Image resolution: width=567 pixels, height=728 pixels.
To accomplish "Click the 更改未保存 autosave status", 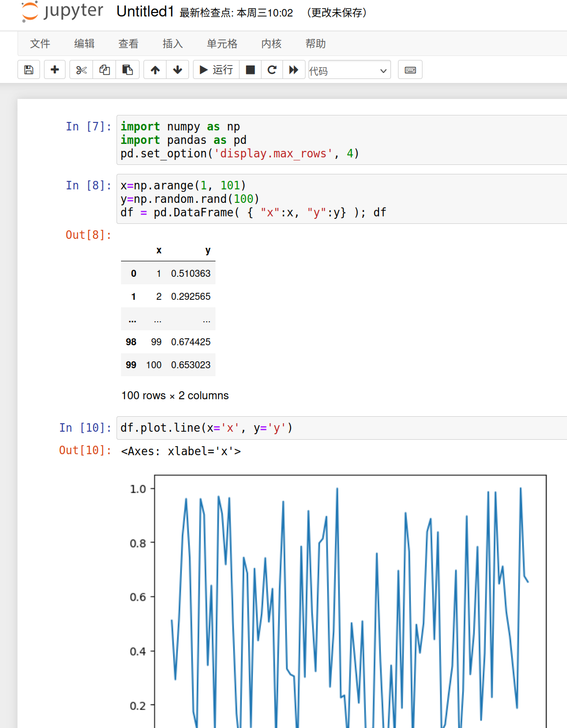I will 337,12.
